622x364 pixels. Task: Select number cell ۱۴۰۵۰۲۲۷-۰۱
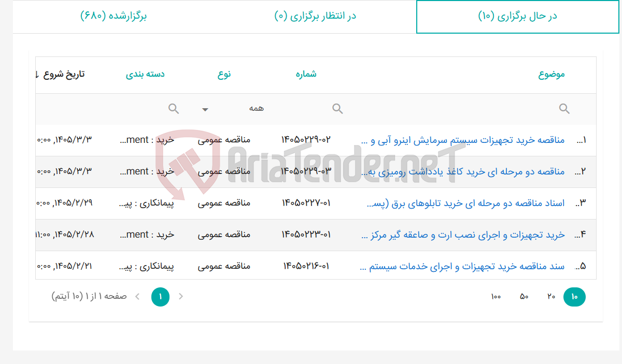(306, 203)
